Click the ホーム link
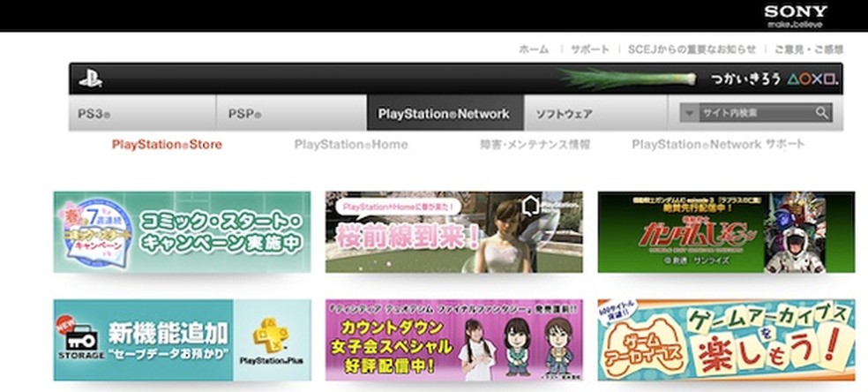Screen dimensions: 868x392 click(x=534, y=49)
